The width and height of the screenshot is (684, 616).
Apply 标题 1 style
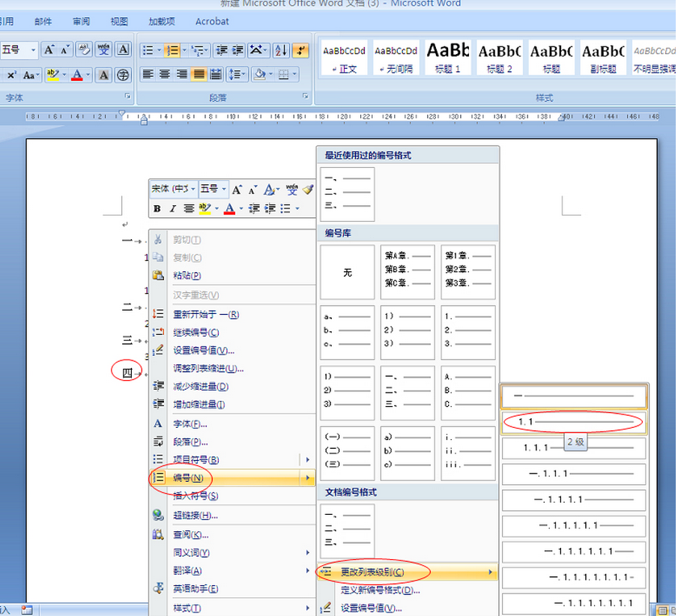pyautogui.click(x=447, y=57)
